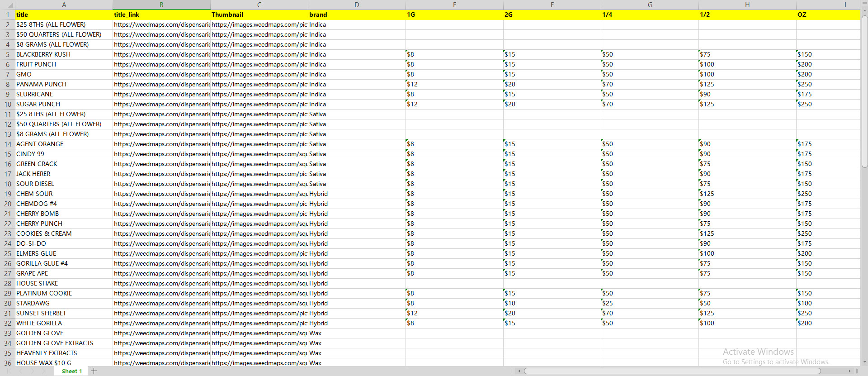The height and width of the screenshot is (376, 868).
Task: Open the Sheet 1 tab
Action: [x=72, y=371]
